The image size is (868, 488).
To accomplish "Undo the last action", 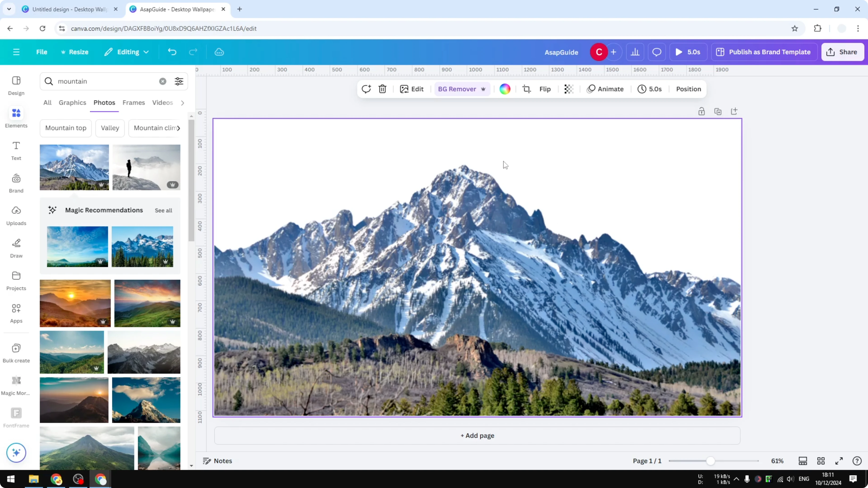I will (172, 52).
